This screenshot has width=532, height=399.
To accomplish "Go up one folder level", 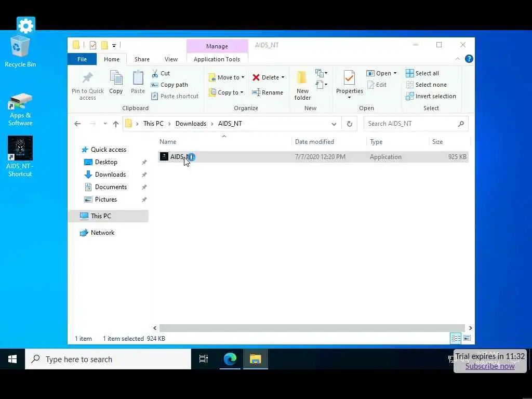I will tap(116, 124).
